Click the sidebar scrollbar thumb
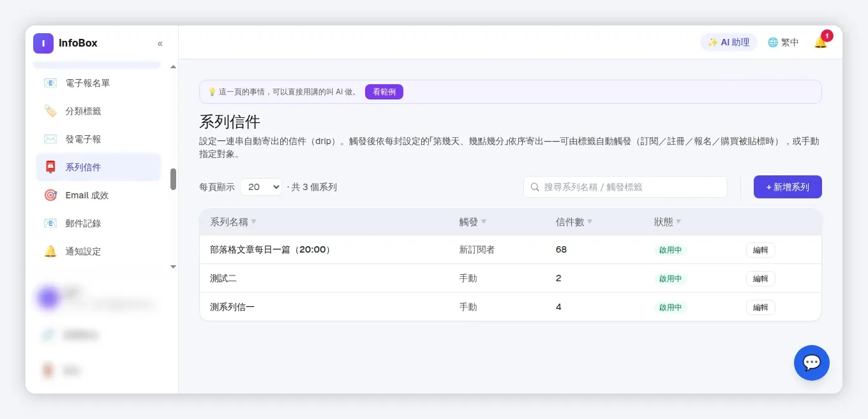Image resolution: width=868 pixels, height=419 pixels. pyautogui.click(x=173, y=179)
